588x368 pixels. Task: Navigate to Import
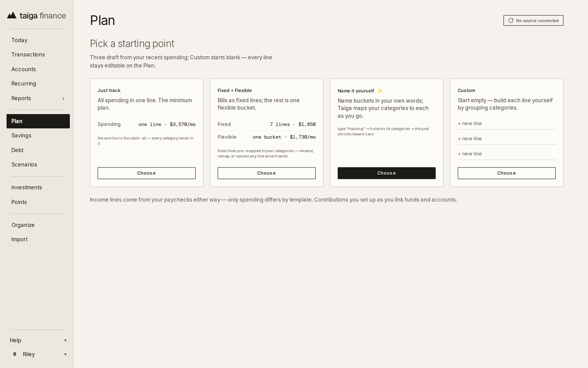(x=38, y=239)
